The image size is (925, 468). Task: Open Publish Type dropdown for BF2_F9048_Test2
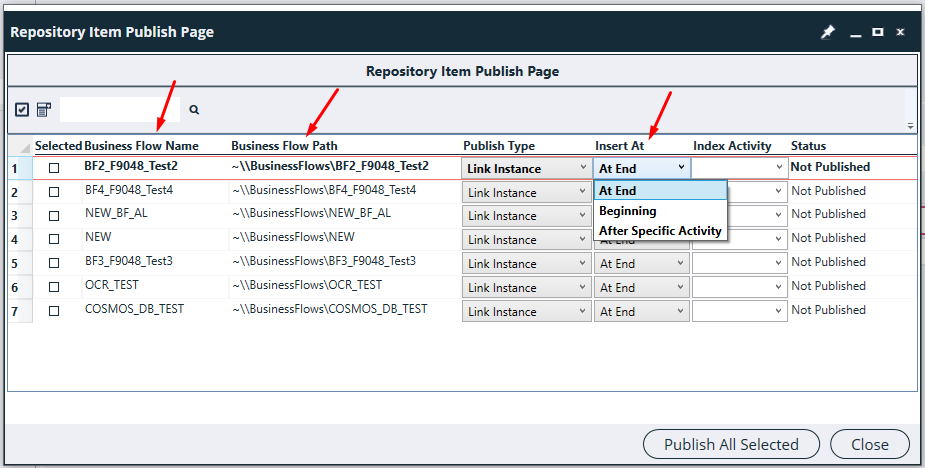tap(526, 169)
